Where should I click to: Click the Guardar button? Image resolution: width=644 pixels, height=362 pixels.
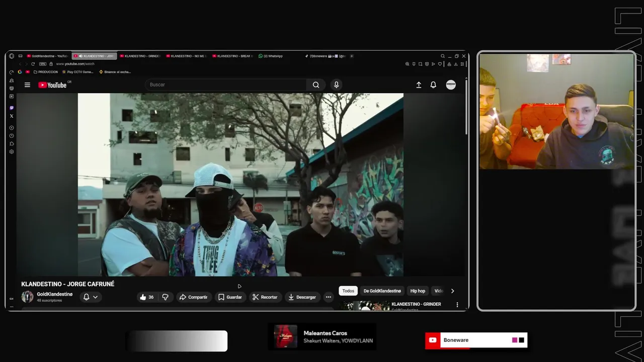[230, 297]
